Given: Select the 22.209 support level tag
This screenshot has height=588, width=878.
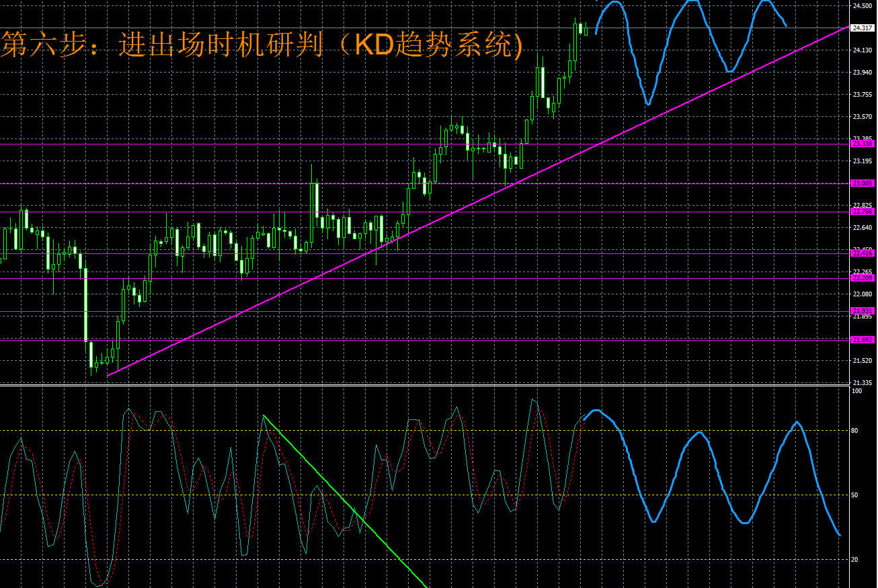Looking at the screenshot, I should (862, 278).
